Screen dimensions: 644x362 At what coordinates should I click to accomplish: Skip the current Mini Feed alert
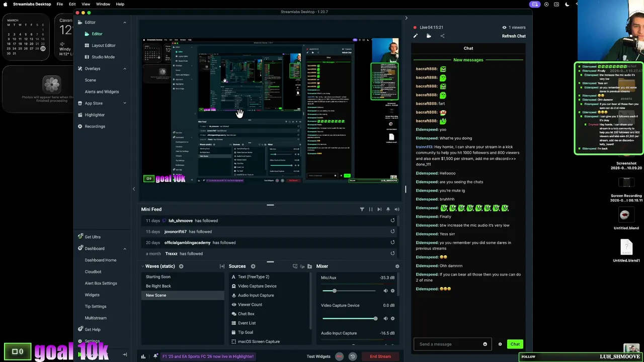(379, 209)
